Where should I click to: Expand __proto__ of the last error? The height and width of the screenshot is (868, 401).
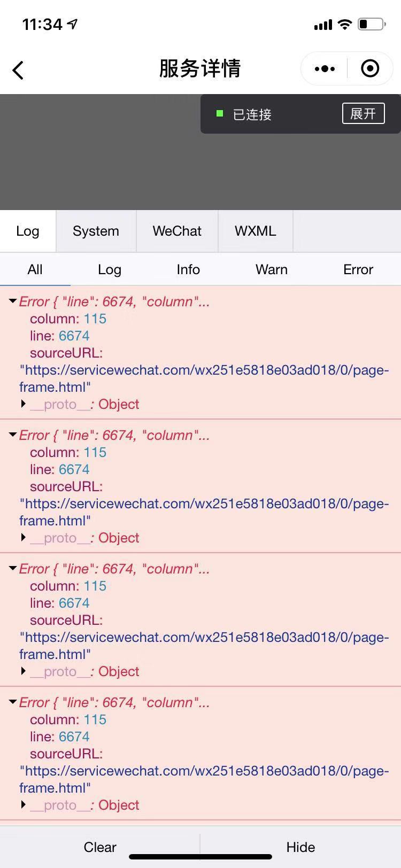[x=23, y=805]
